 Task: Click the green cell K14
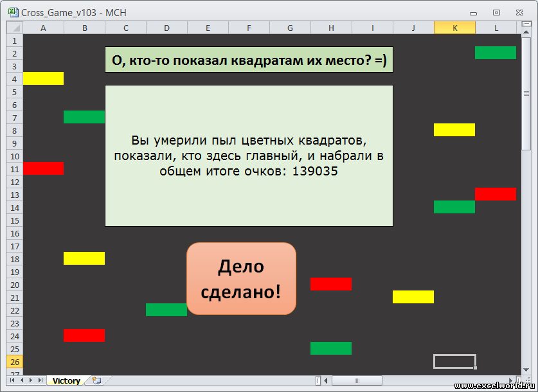point(454,207)
